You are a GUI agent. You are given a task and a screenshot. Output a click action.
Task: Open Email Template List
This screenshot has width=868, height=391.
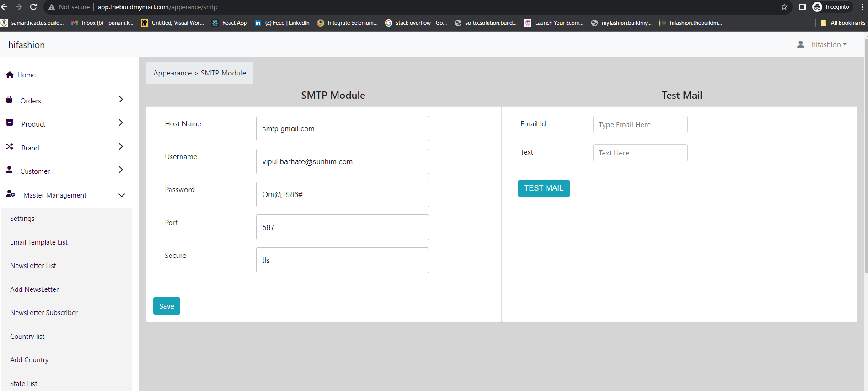point(39,242)
